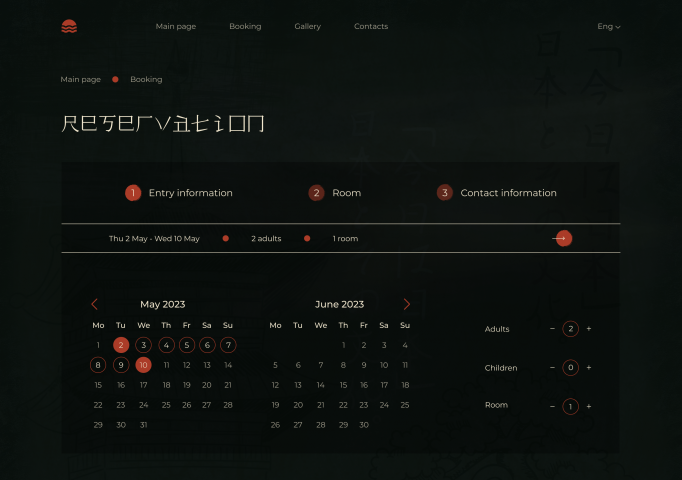Click the June 2023 month heading
Image resolution: width=682 pixels, height=480 pixels.
point(340,304)
